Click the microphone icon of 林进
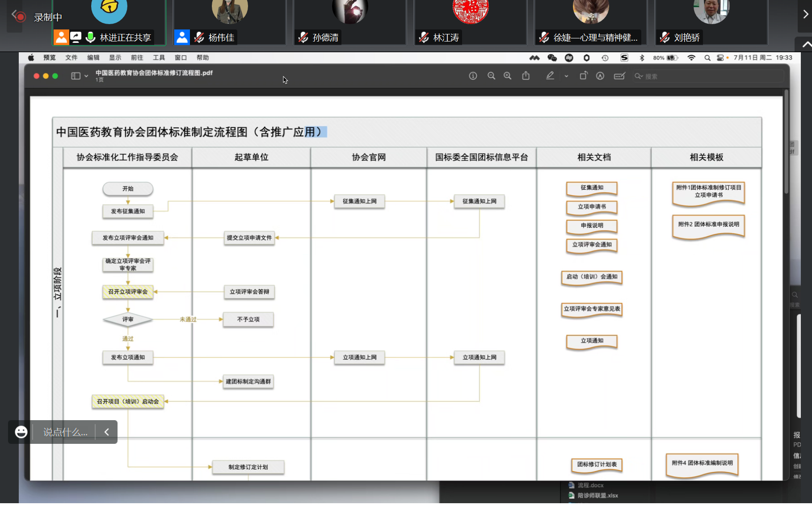 [91, 37]
